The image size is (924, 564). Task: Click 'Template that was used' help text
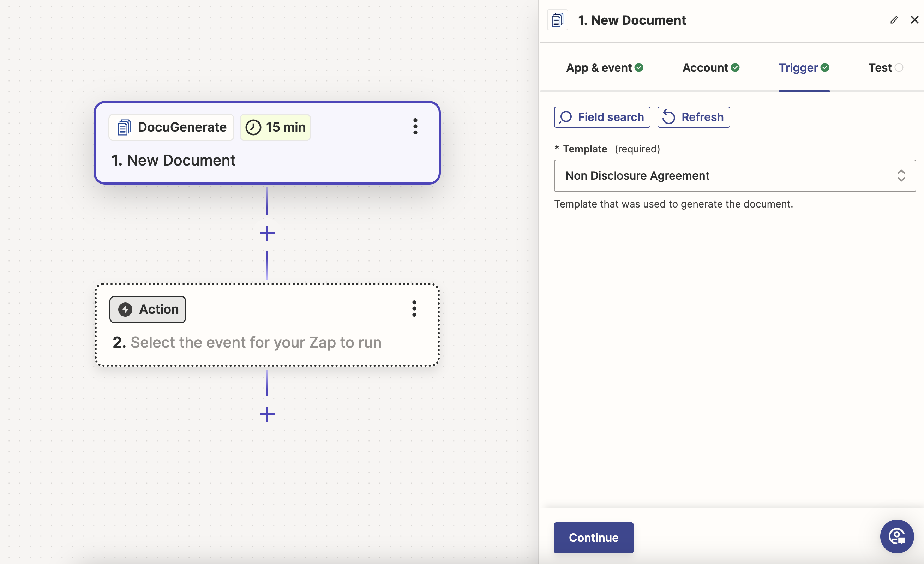(x=673, y=204)
